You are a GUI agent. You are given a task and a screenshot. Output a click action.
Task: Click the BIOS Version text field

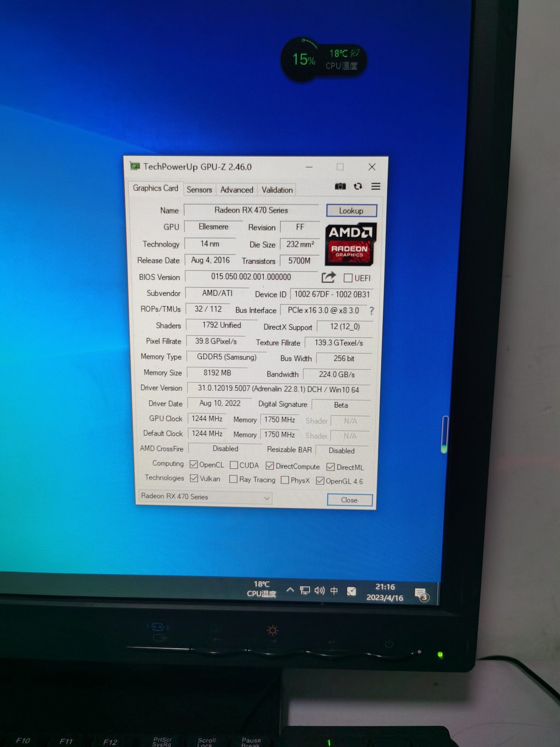pyautogui.click(x=251, y=277)
